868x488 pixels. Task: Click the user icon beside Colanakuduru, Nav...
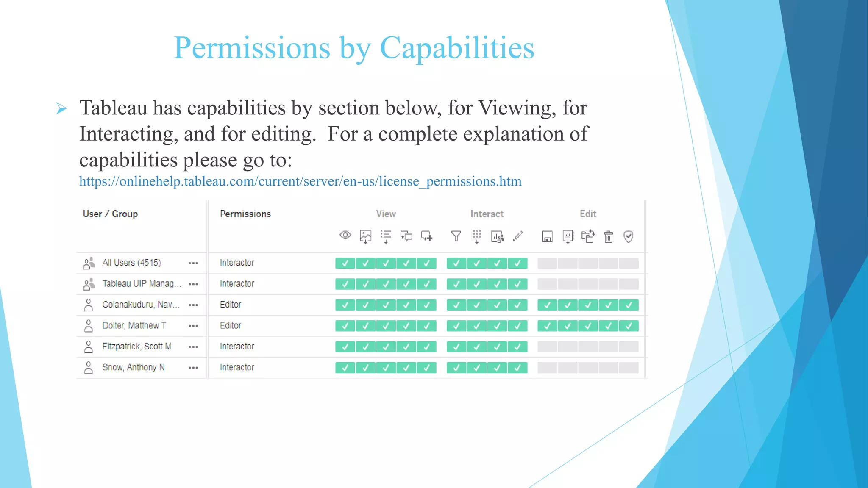click(89, 305)
